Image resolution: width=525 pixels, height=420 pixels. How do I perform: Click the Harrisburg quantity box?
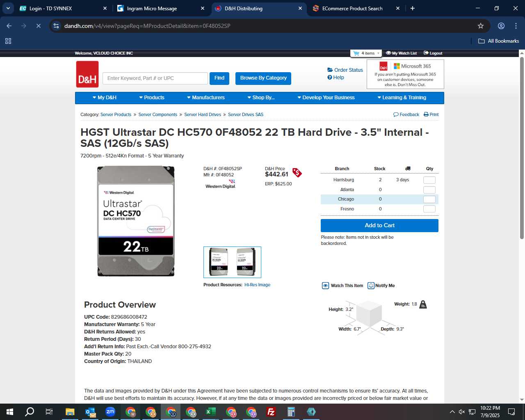[x=429, y=180]
